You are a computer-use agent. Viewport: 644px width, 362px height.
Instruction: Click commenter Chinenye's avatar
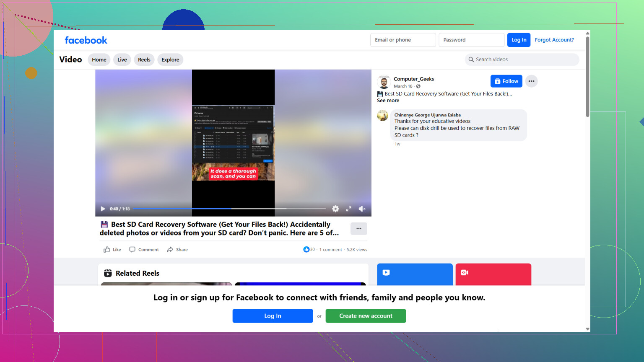coord(383,115)
